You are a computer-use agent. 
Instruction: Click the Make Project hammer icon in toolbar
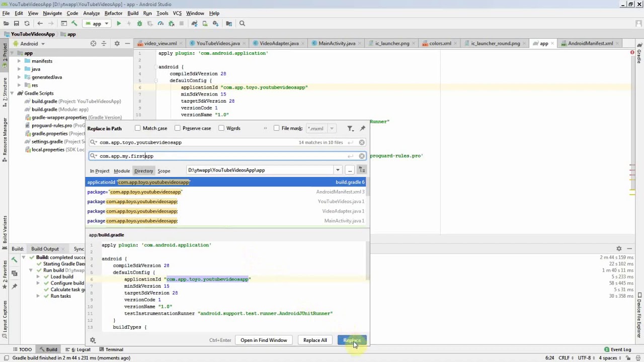pos(74,23)
